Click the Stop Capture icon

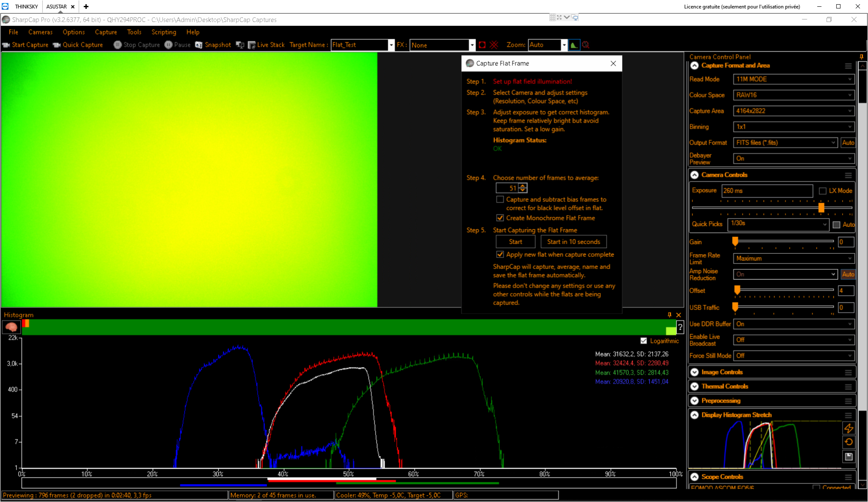pyautogui.click(x=117, y=45)
